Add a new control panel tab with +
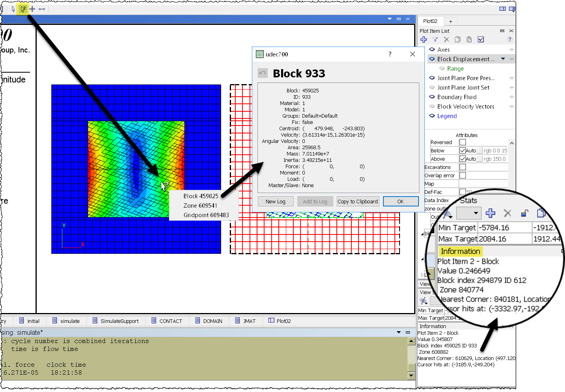Image resolution: width=565 pixels, height=392 pixels. pyautogui.click(x=450, y=21)
